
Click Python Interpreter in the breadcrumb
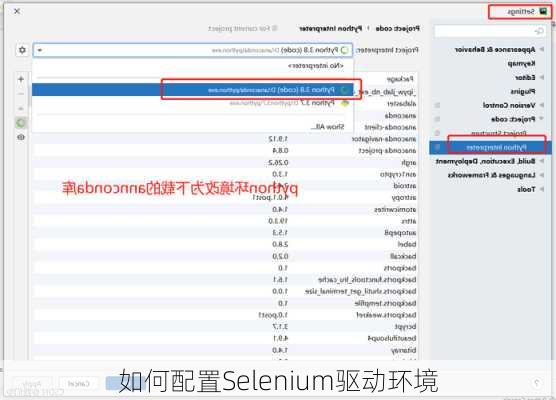click(330, 28)
